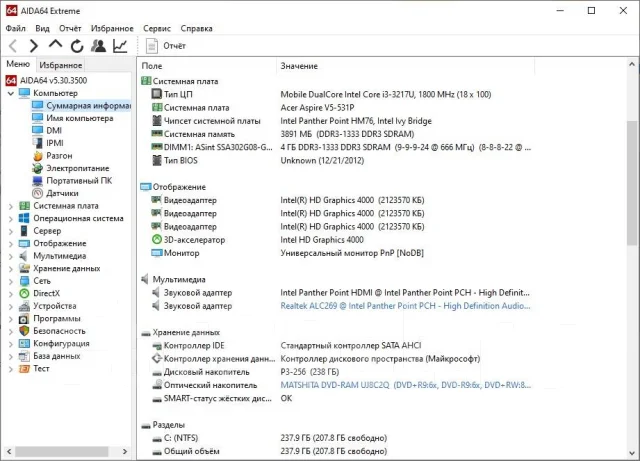
Task: Expand the Хранение данных tree node
Action: 11,269
